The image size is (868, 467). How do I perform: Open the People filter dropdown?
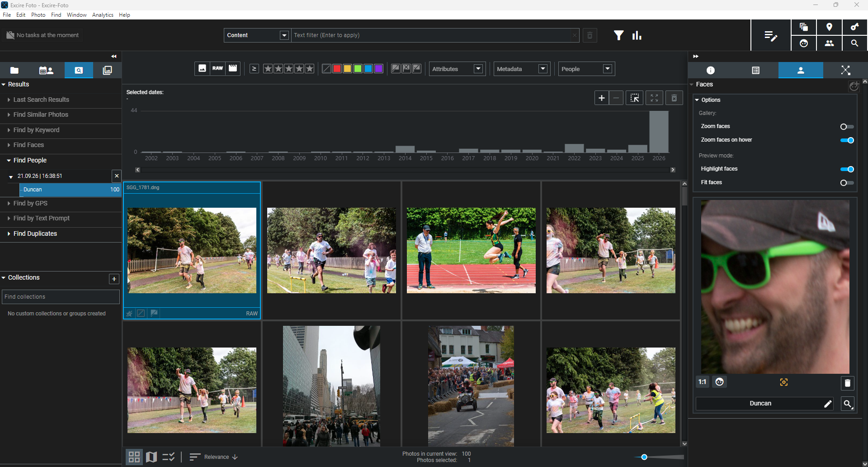click(586, 69)
